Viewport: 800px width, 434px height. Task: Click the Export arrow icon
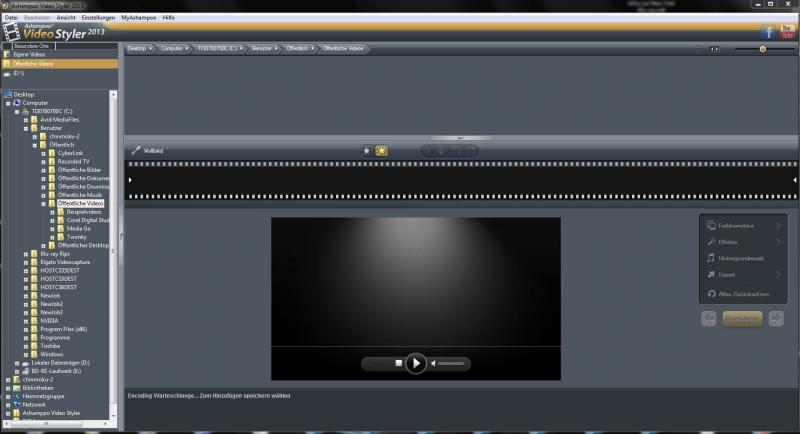point(711,274)
